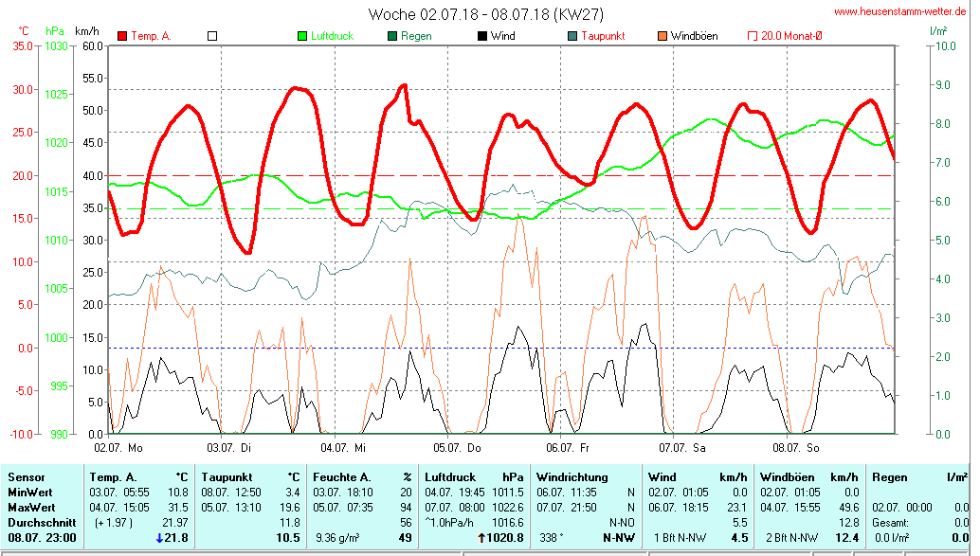Click the MaxWert row label

point(28,508)
